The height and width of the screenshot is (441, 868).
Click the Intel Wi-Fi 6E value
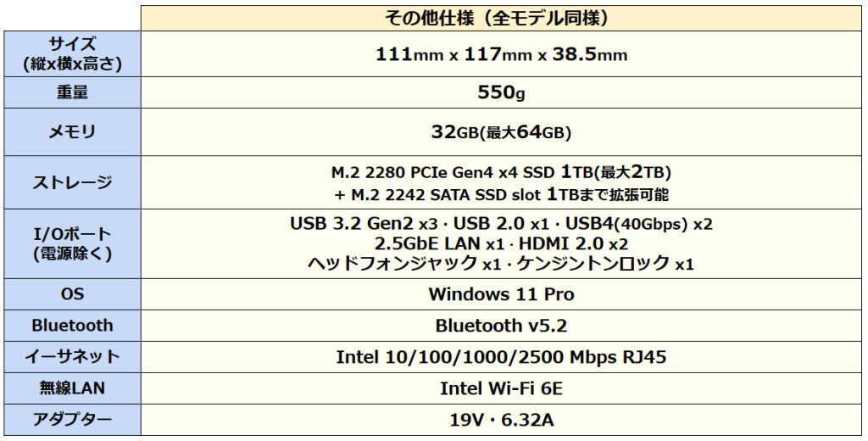click(x=501, y=388)
